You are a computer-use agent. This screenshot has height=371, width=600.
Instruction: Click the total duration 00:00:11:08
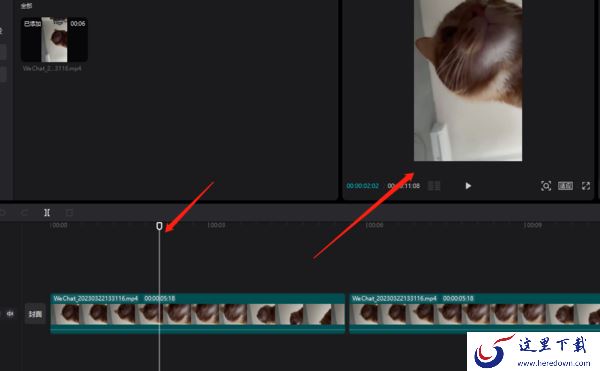[404, 186]
